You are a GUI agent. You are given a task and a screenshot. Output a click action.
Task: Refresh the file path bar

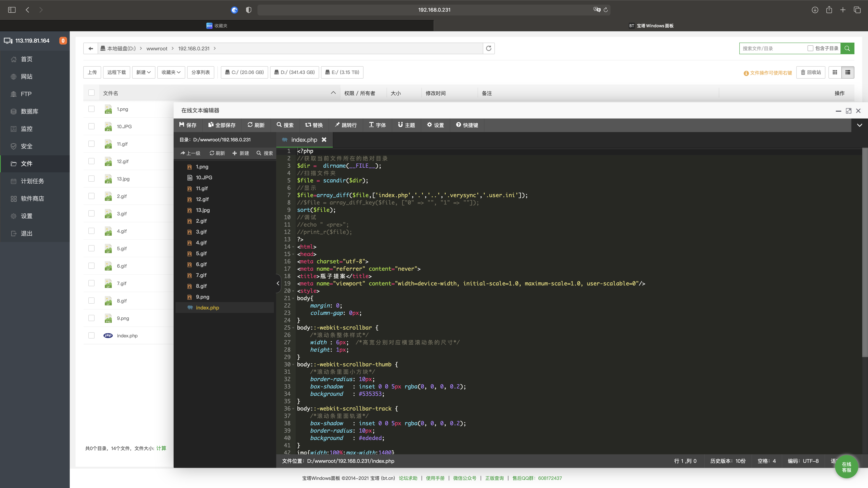pos(489,48)
